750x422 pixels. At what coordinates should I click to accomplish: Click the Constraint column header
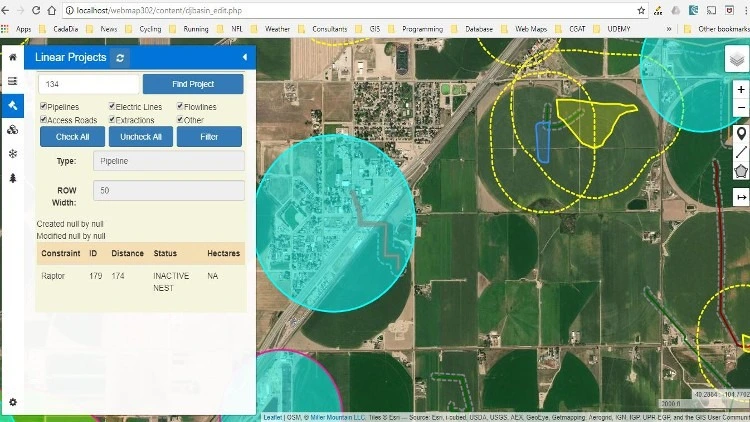61,254
